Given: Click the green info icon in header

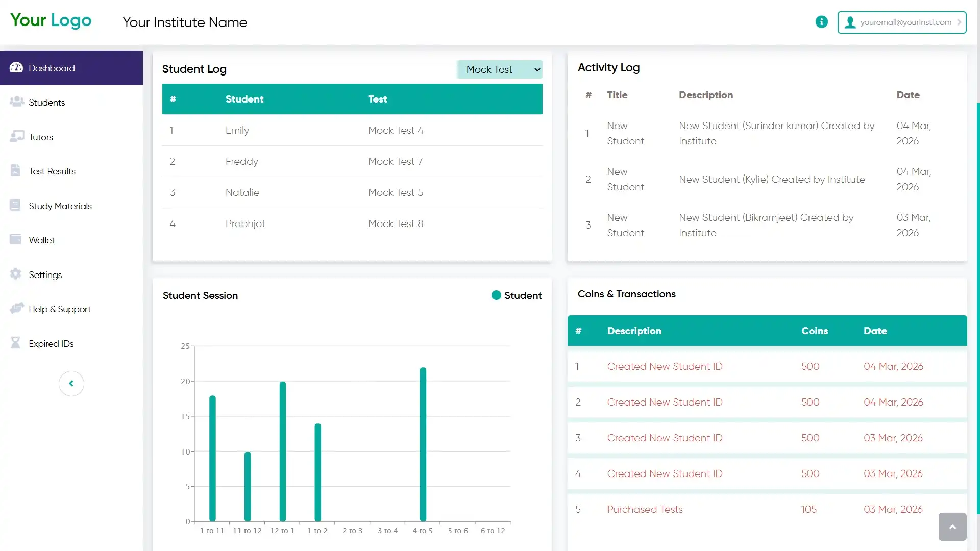Looking at the screenshot, I should [821, 22].
